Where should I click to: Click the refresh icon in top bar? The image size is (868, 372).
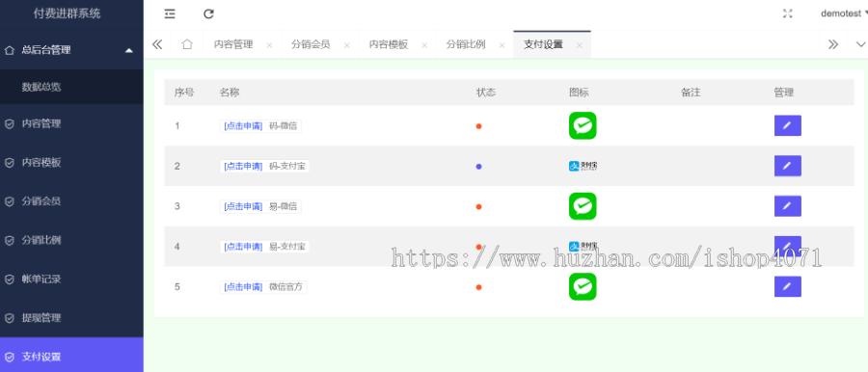(x=208, y=13)
